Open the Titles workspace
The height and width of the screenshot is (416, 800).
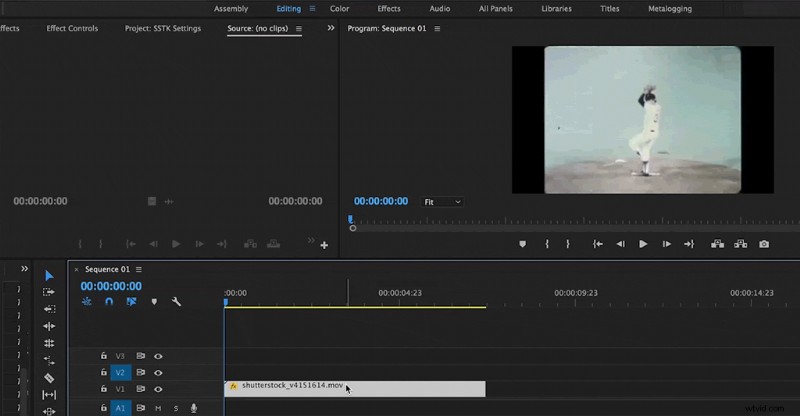[610, 9]
